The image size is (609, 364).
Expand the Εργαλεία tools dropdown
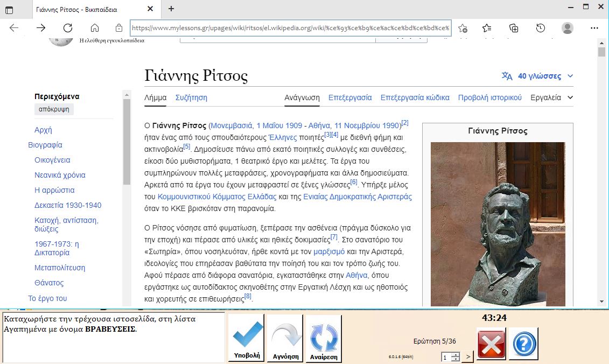[551, 97]
